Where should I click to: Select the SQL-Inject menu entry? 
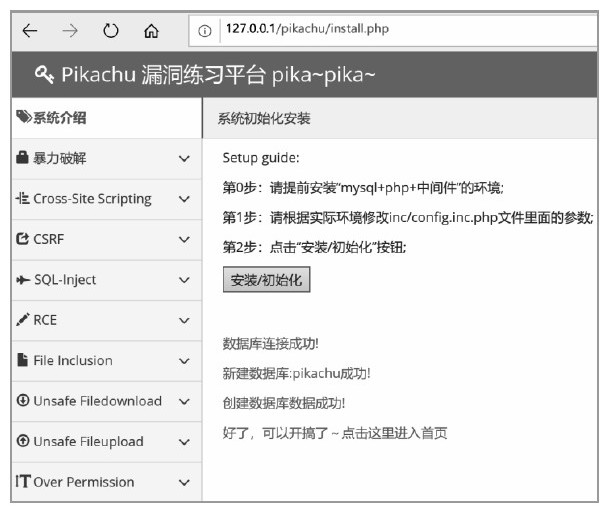107,280
